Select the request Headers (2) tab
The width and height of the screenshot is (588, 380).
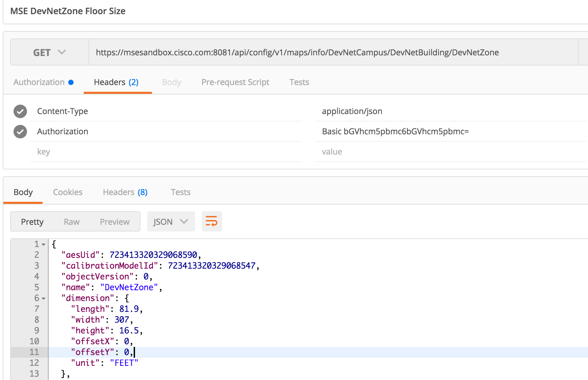click(x=116, y=82)
